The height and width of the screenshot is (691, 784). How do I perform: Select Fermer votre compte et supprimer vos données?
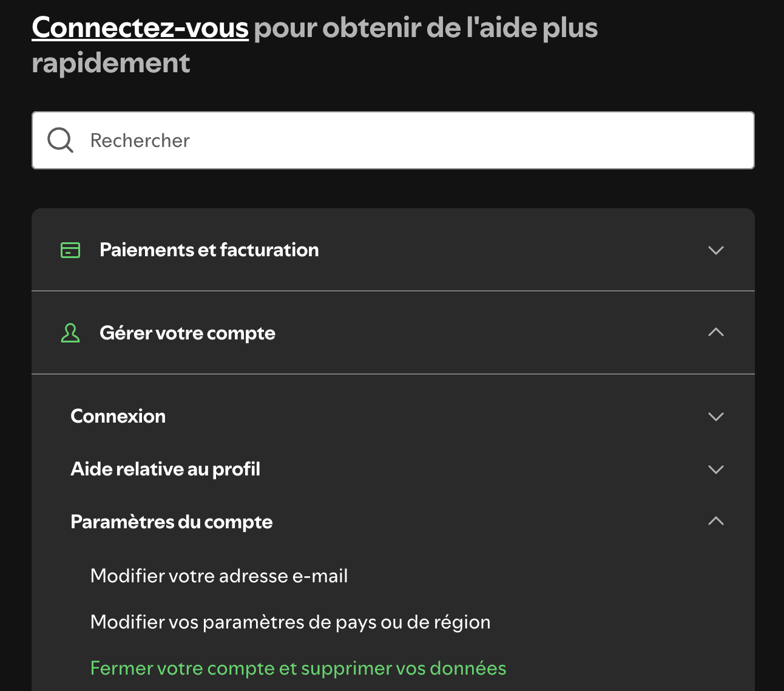point(298,667)
